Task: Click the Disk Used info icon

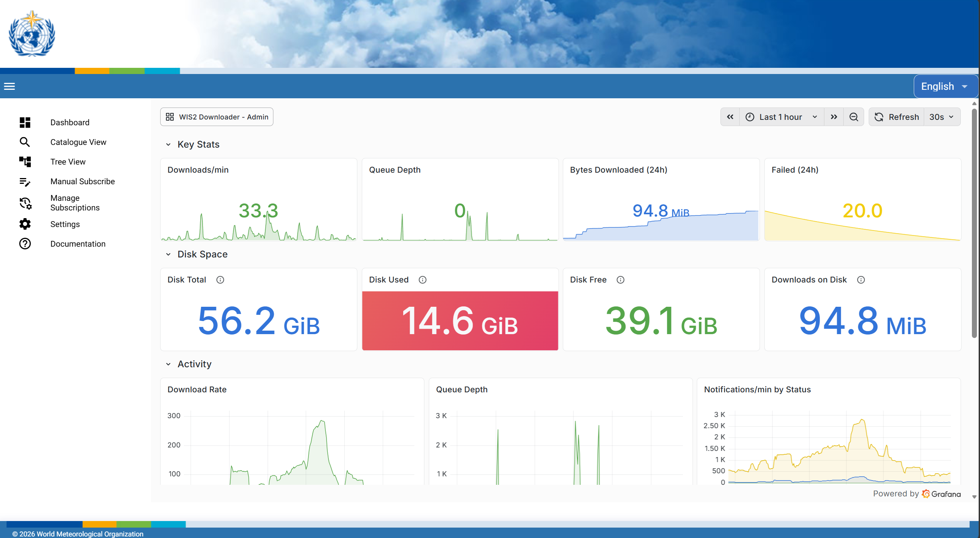Action: [422, 280]
